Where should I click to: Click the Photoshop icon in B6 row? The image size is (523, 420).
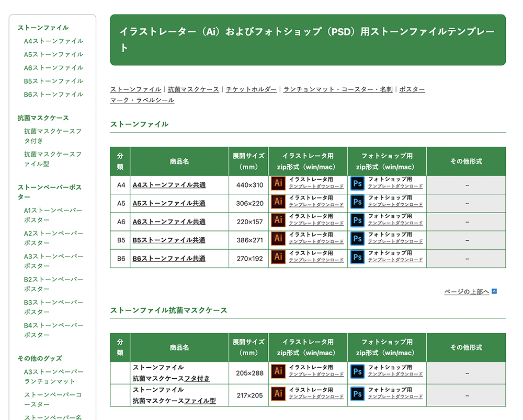[357, 256]
